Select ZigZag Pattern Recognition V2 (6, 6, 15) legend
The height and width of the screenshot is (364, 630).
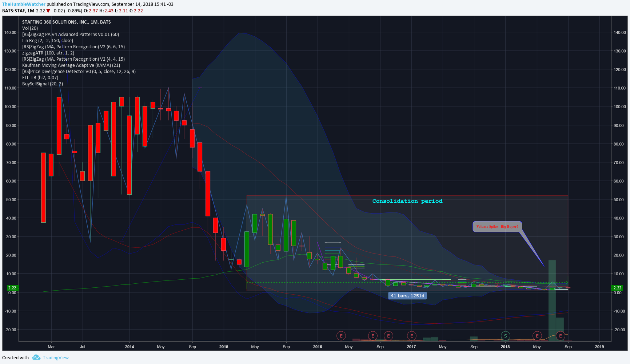pos(73,46)
